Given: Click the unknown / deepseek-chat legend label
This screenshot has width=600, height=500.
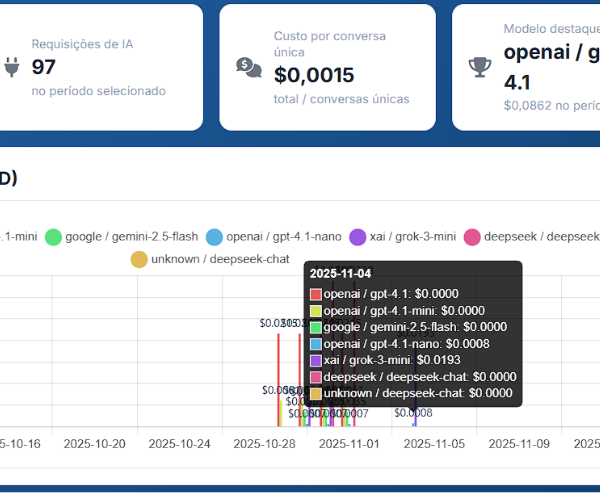Looking at the screenshot, I should (x=220, y=259).
